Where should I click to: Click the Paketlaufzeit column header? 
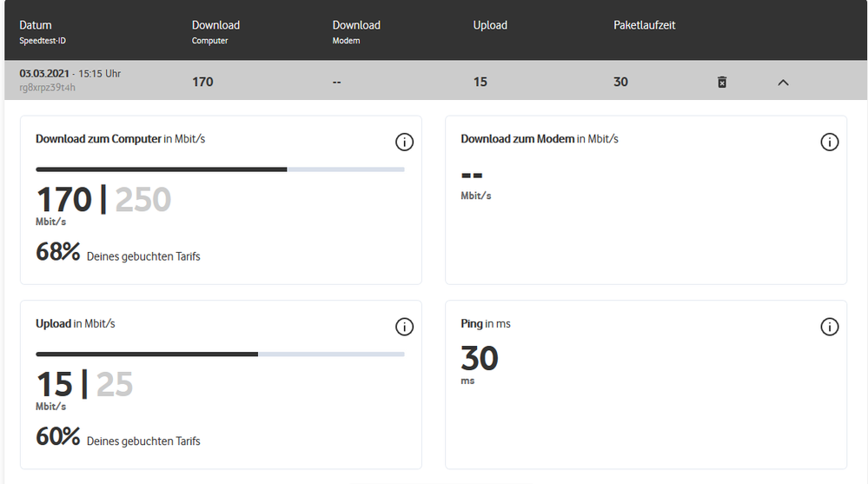click(x=644, y=25)
